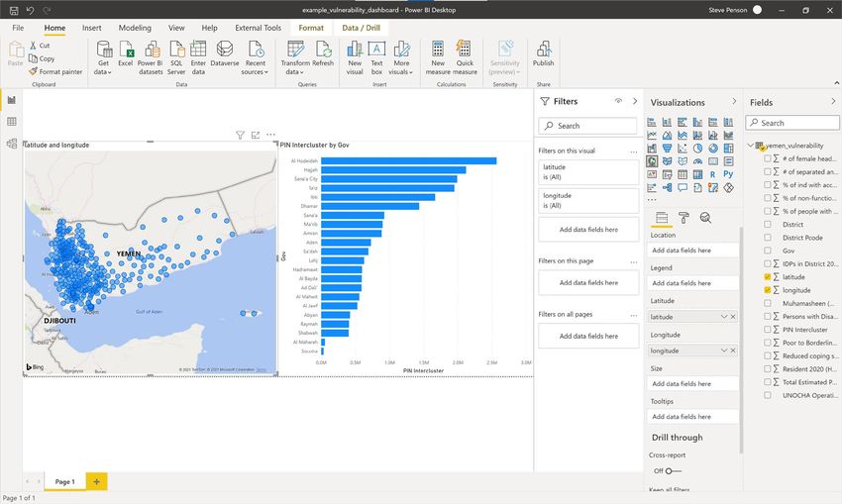The image size is (842, 504).
Task: Choose the Clustered column chart visualization
Action: click(x=697, y=122)
